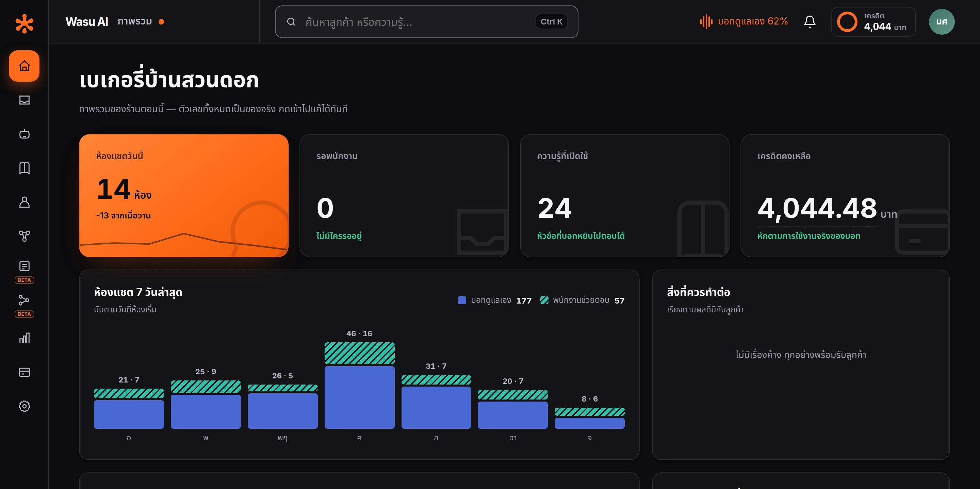Click the ไม่มีใครรออยู่ status text
This screenshot has height=489, width=980.
(339, 236)
